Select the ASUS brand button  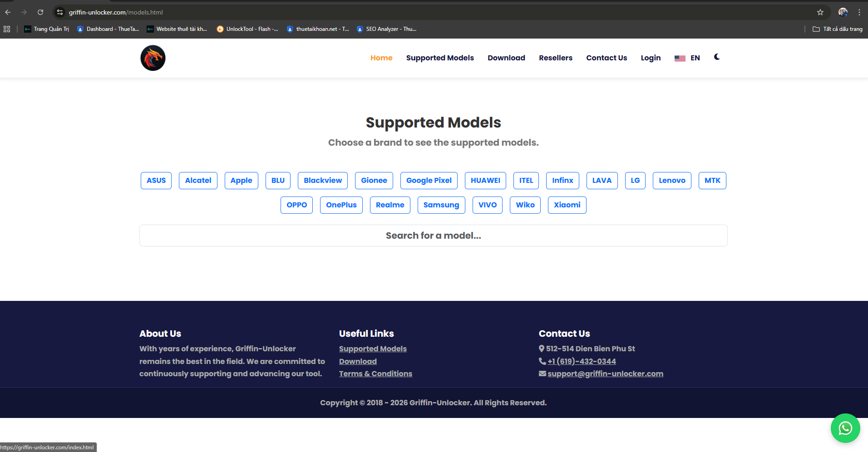point(156,181)
